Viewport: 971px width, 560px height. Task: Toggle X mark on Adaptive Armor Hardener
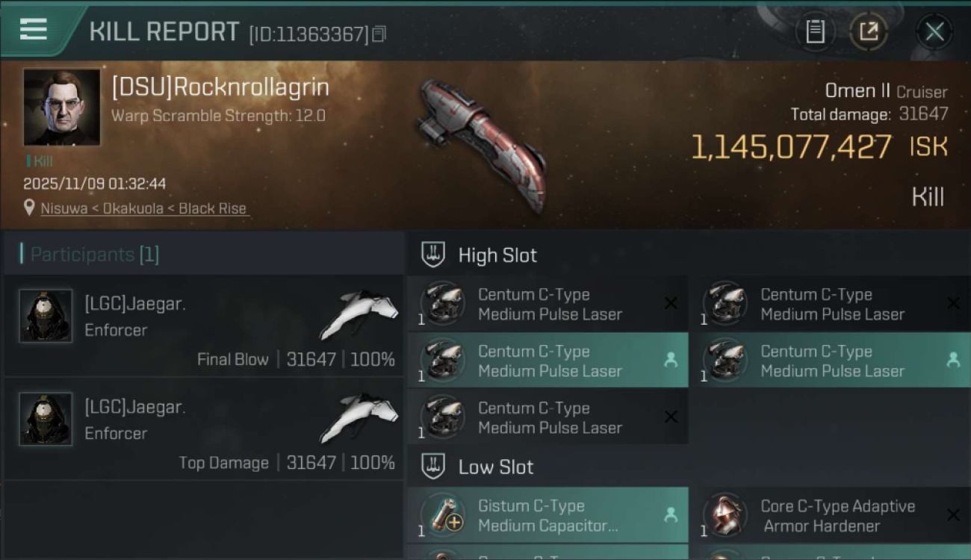953,514
